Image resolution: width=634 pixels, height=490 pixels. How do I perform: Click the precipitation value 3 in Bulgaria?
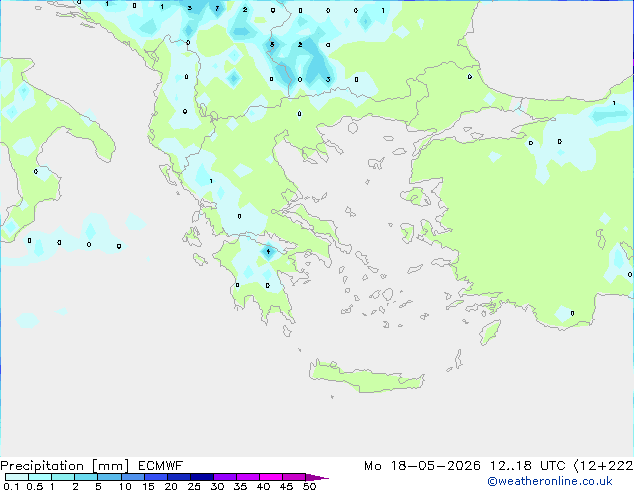coord(328,79)
